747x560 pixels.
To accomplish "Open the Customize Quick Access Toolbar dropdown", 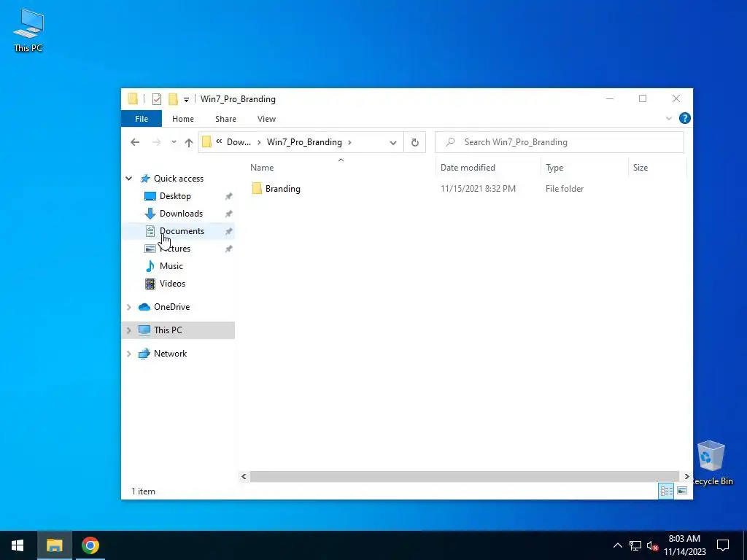I will coord(186,99).
